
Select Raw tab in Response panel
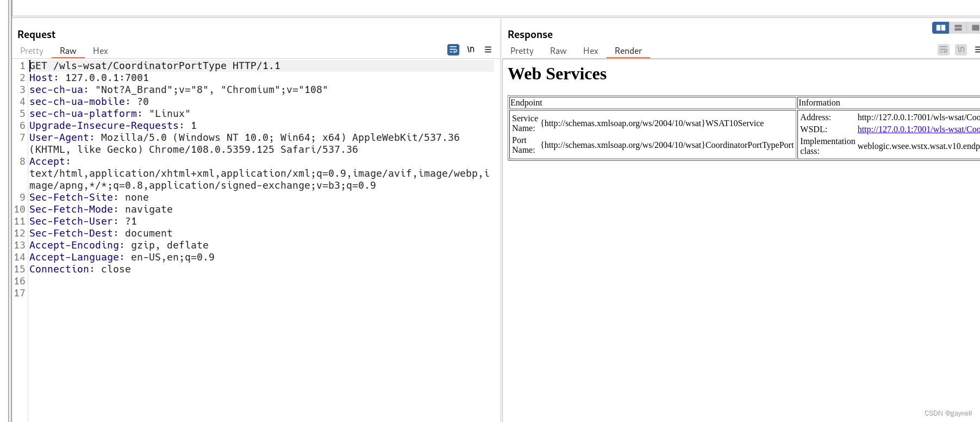(x=558, y=51)
